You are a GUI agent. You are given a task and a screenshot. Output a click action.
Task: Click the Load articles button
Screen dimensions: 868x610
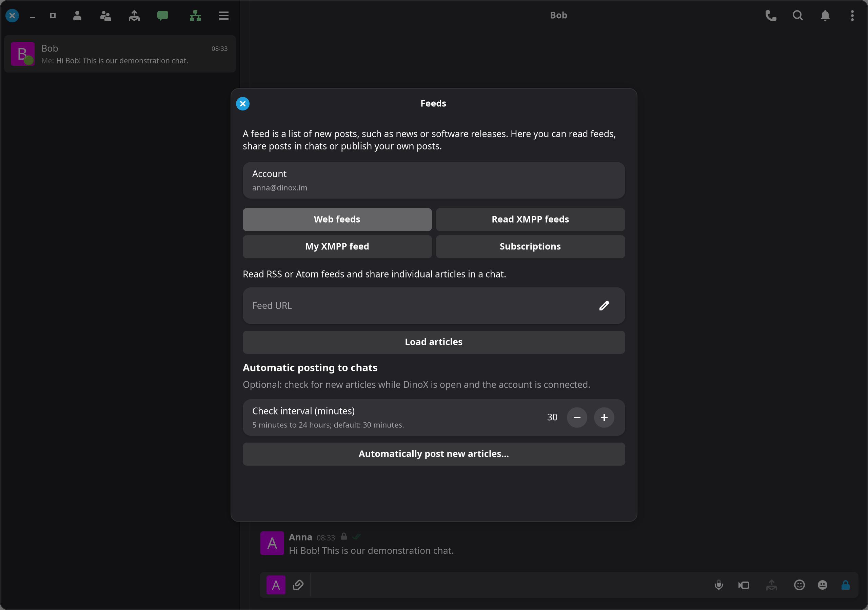click(x=434, y=342)
